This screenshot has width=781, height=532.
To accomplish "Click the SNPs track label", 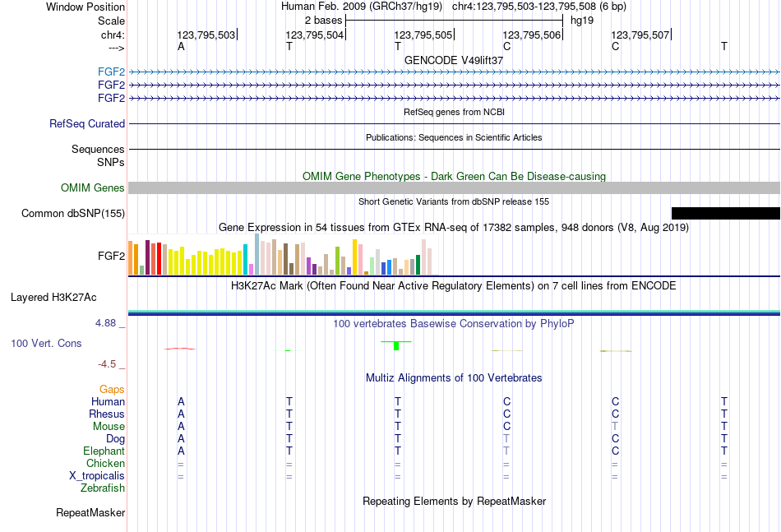I will click(111, 162).
